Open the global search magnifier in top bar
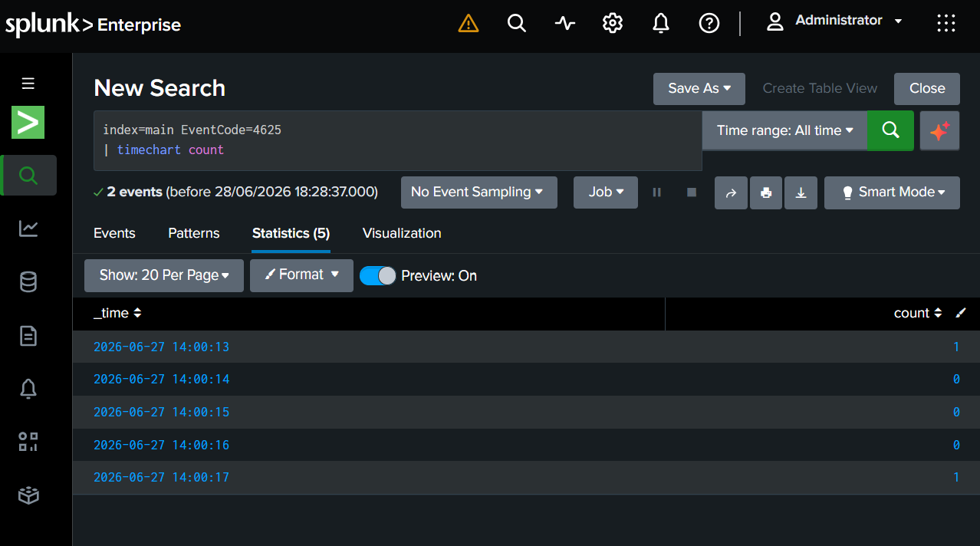The height and width of the screenshot is (546, 980). [x=517, y=24]
